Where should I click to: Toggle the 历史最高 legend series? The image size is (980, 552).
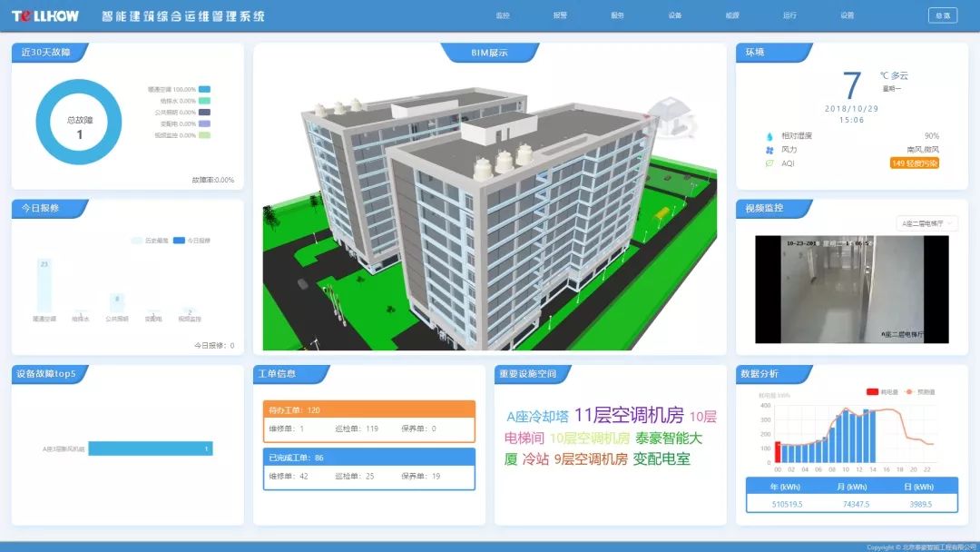coord(151,241)
